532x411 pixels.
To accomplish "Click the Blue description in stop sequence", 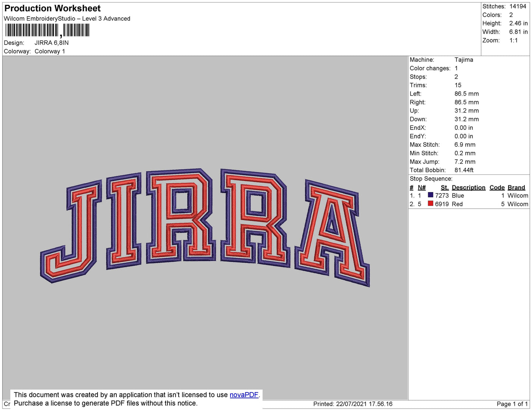I will [x=458, y=196].
